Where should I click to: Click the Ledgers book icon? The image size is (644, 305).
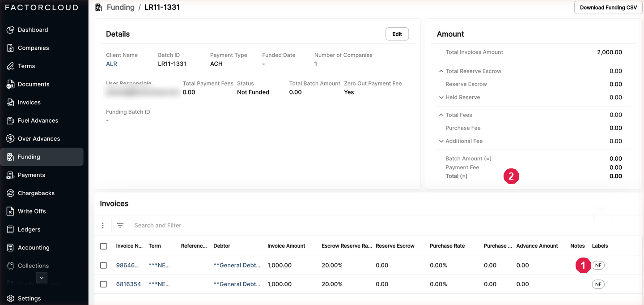point(10,229)
